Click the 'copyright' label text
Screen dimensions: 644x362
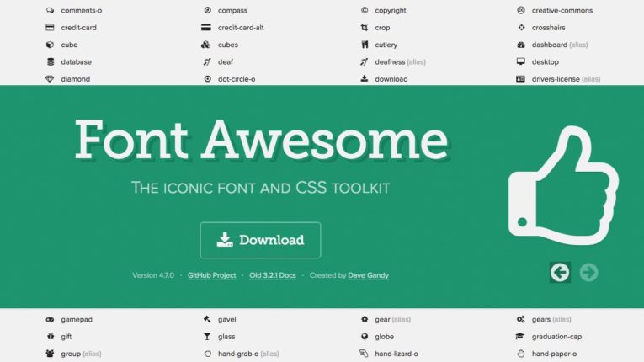click(x=390, y=11)
